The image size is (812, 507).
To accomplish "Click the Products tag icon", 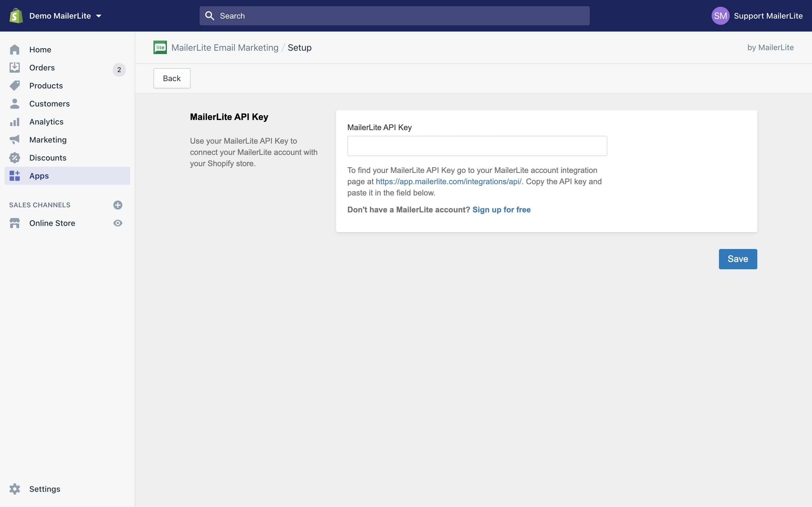I will 15,86.
